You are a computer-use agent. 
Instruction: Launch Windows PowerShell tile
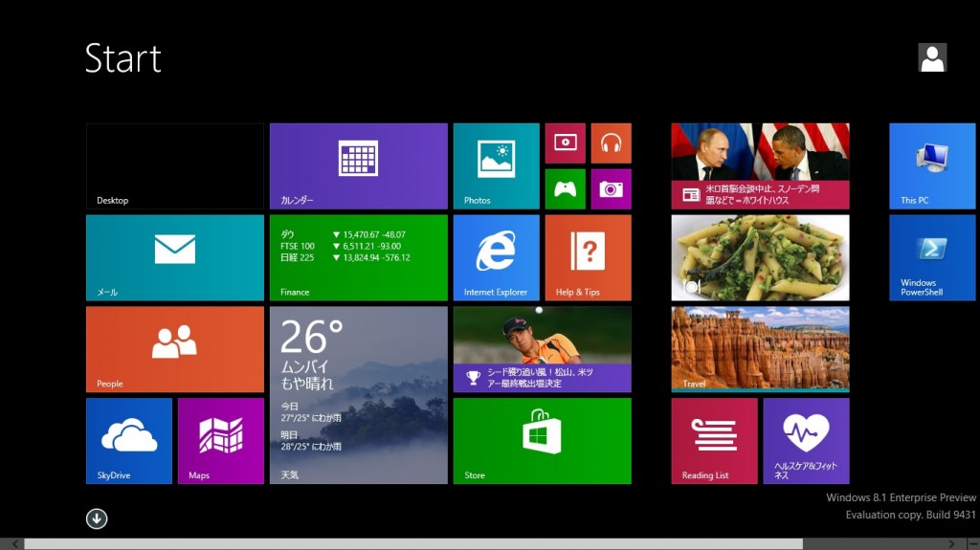click(932, 258)
